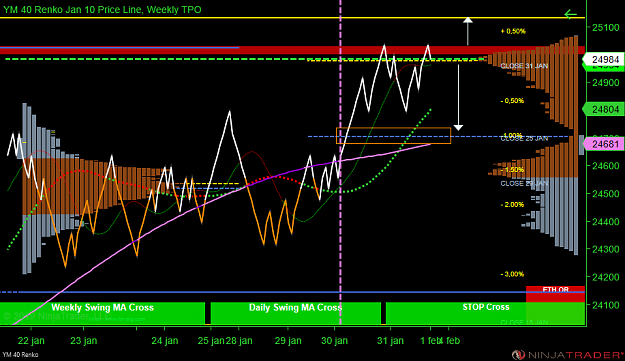Click the 24300 price axis label
This screenshot has height=361, width=625.
pyautogui.click(x=605, y=249)
